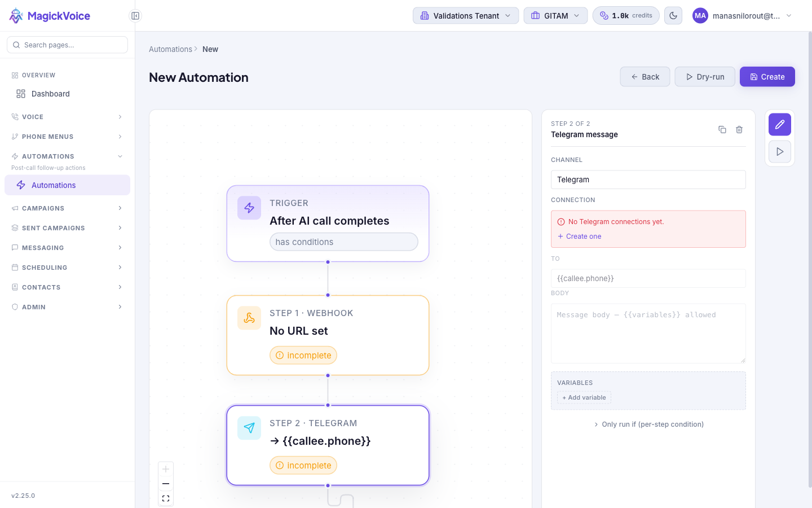Open the Dashboard page
The height and width of the screenshot is (508, 812).
[67, 94]
